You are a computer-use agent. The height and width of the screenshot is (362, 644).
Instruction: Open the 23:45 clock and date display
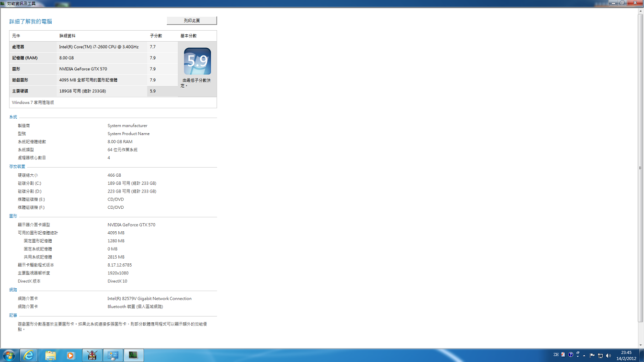pos(626,355)
